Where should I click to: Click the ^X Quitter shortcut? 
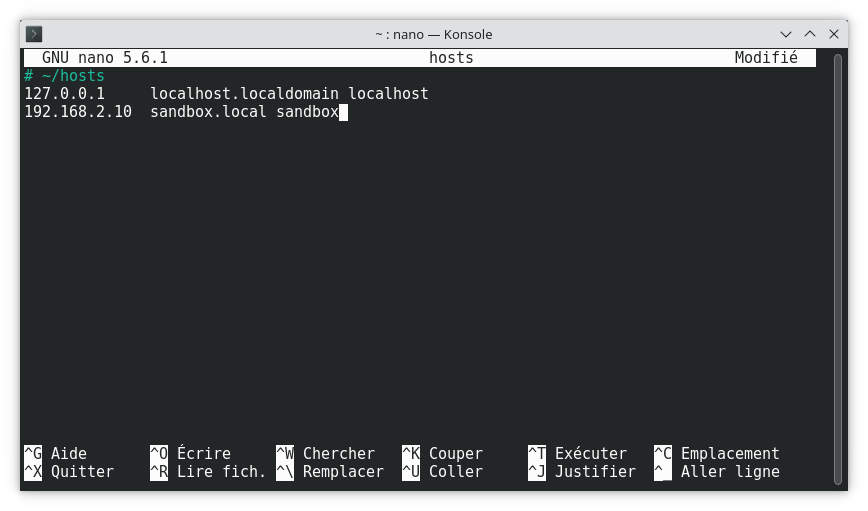69,472
